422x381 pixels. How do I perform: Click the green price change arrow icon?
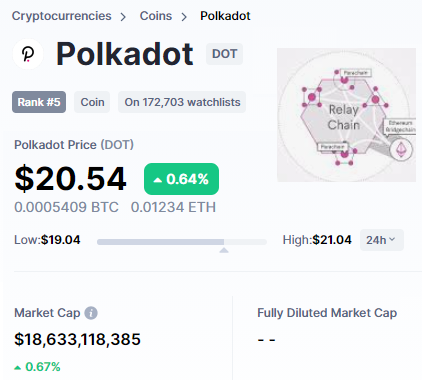coord(157,180)
